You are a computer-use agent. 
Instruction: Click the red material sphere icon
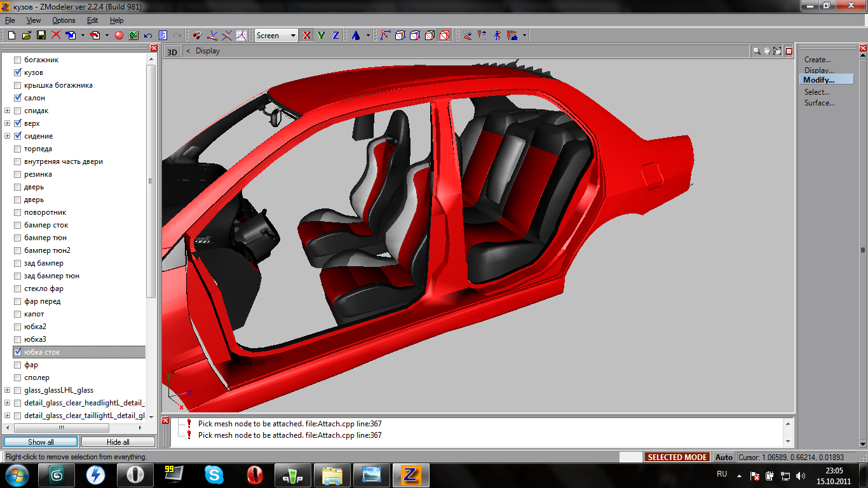pos(119,36)
